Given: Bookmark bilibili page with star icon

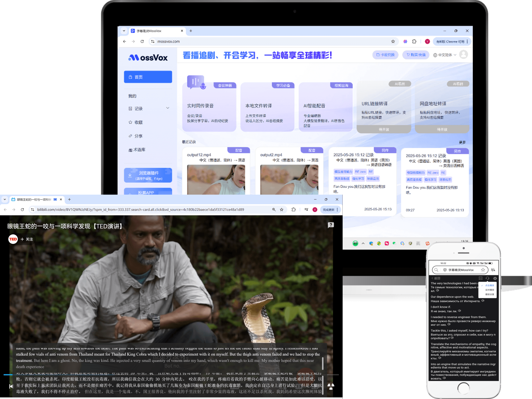Looking at the screenshot, I should pos(282,210).
